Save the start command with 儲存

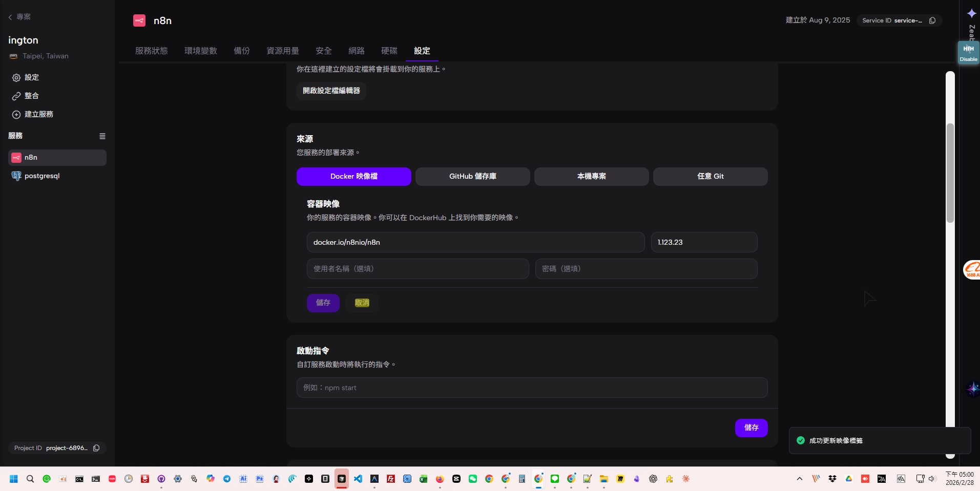pyautogui.click(x=752, y=428)
